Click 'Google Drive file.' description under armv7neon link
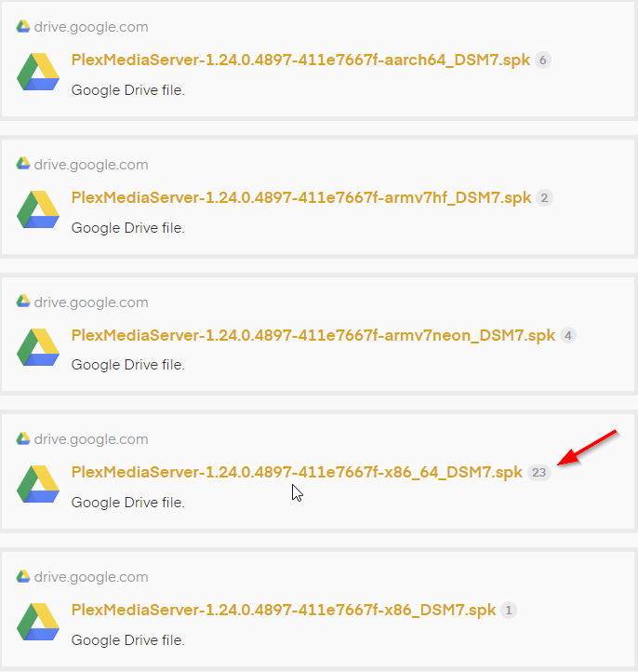 tap(128, 365)
